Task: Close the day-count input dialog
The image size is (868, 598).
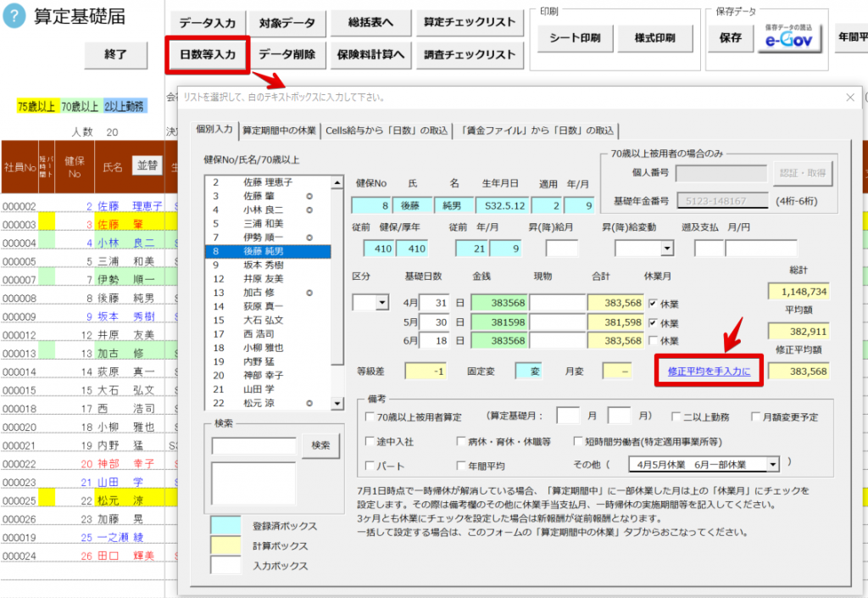Action: pyautogui.click(x=850, y=98)
